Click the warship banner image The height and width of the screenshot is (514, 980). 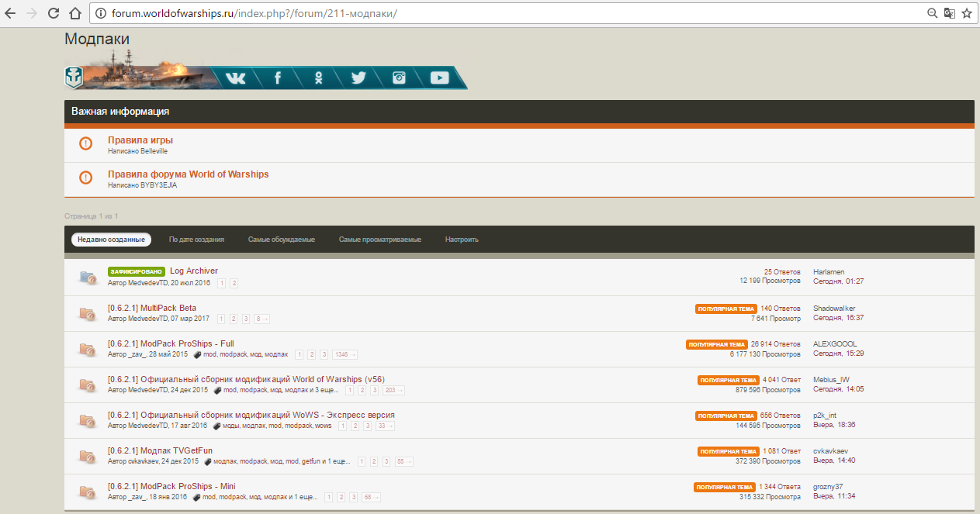[x=146, y=71]
